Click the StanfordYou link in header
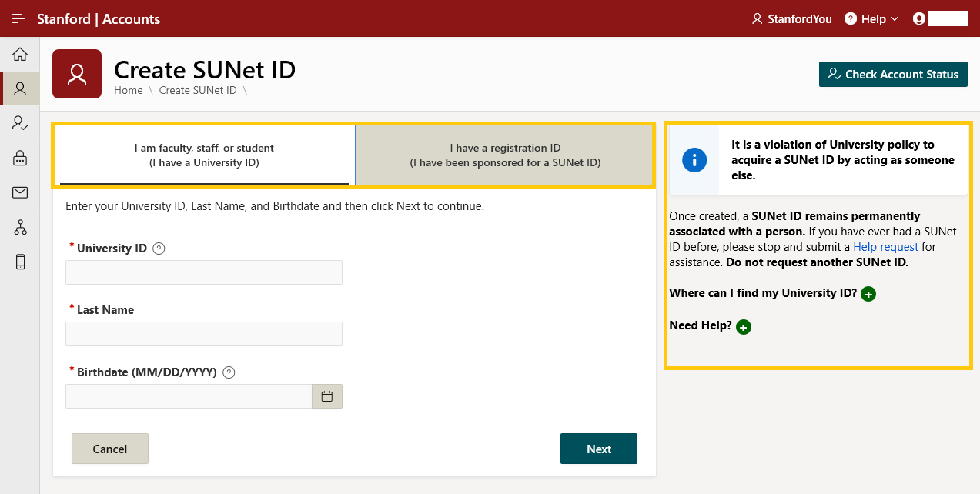 791,18
